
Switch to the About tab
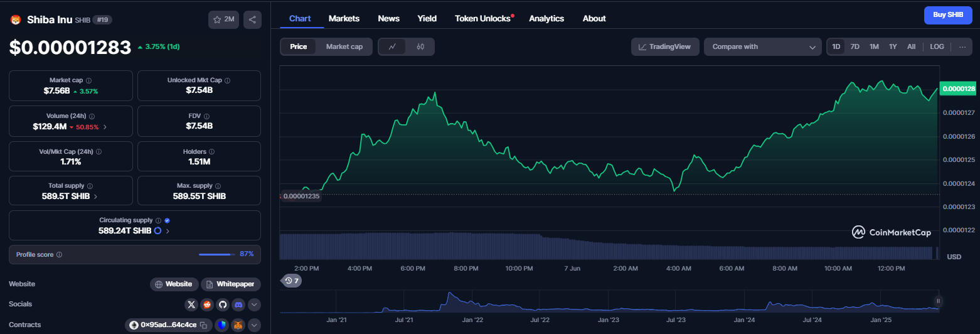594,18
